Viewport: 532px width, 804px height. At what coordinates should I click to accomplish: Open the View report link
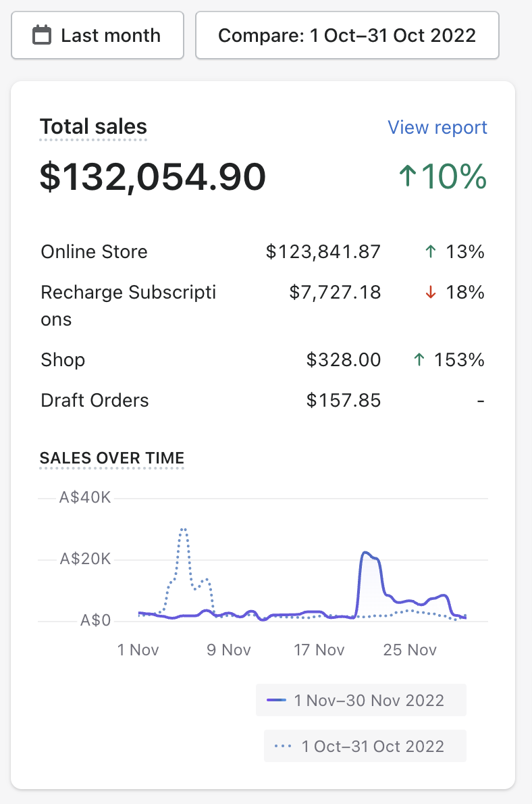(437, 128)
